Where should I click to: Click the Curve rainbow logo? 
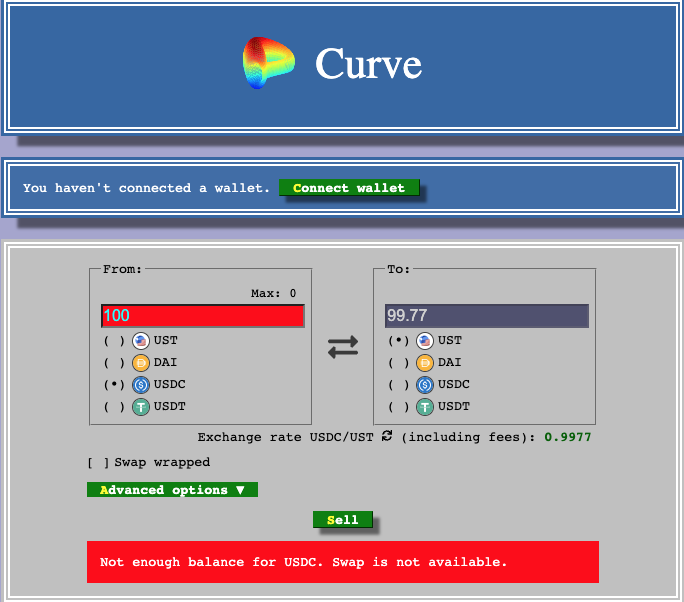[x=270, y=63]
